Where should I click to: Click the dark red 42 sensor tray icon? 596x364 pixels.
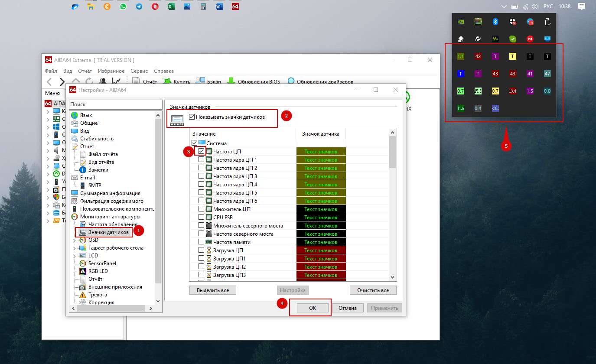pyautogui.click(x=478, y=56)
